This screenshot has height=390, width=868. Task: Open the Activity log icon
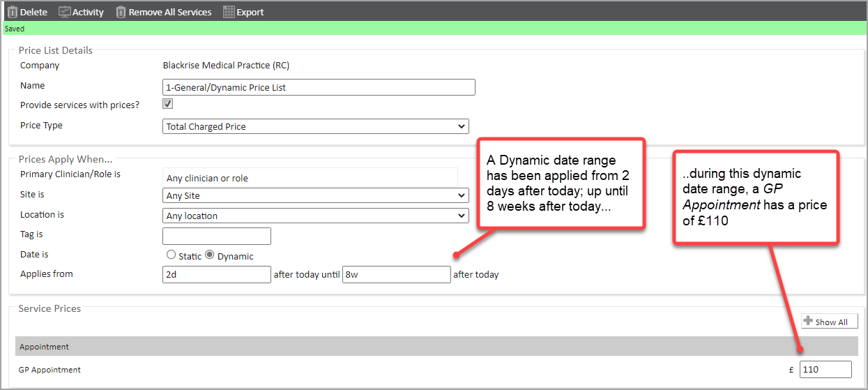64,12
